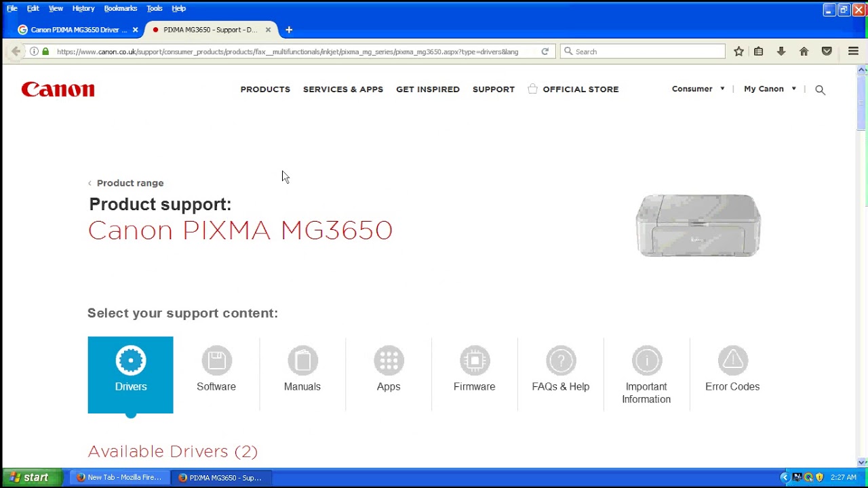Click the Available Drivers (2) heading
The width and height of the screenshot is (868, 488).
173,451
